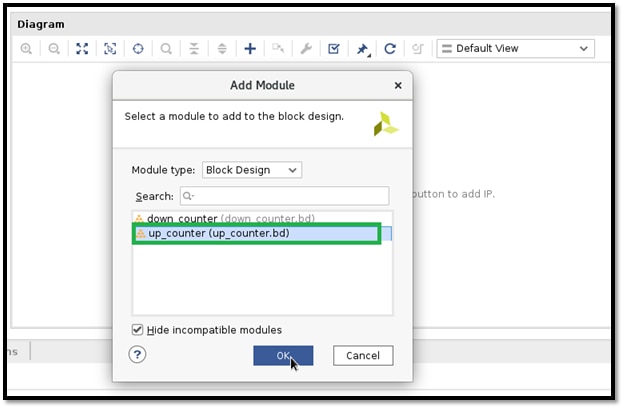
Task: Click the Expand All icon
Action: click(222, 49)
